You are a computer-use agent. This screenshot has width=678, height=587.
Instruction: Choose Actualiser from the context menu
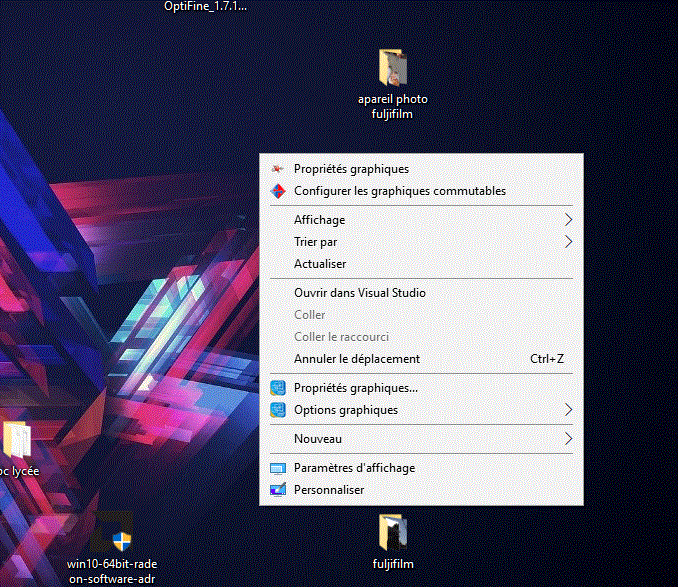[x=320, y=264]
